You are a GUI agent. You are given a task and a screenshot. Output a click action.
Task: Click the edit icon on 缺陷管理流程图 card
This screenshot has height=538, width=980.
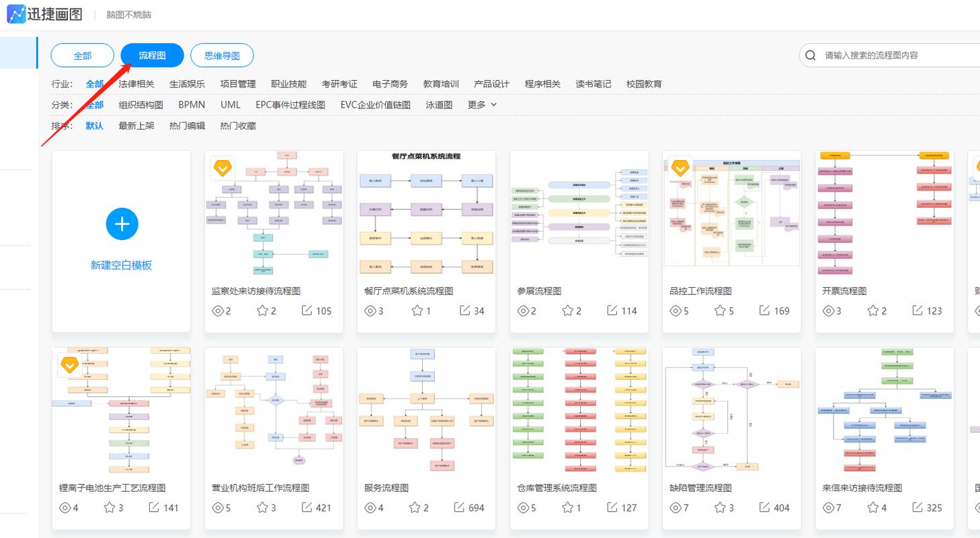click(764, 508)
